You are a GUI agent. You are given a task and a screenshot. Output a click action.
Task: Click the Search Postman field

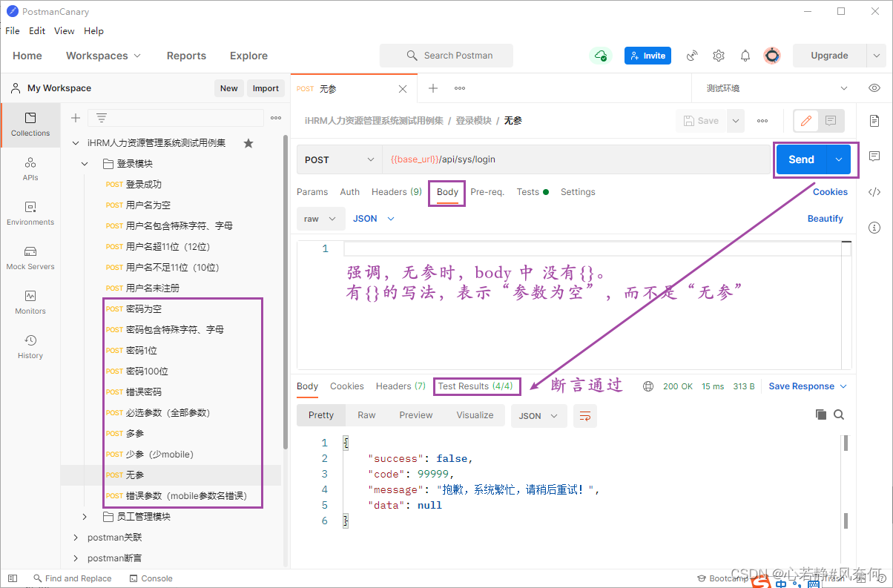click(x=446, y=56)
